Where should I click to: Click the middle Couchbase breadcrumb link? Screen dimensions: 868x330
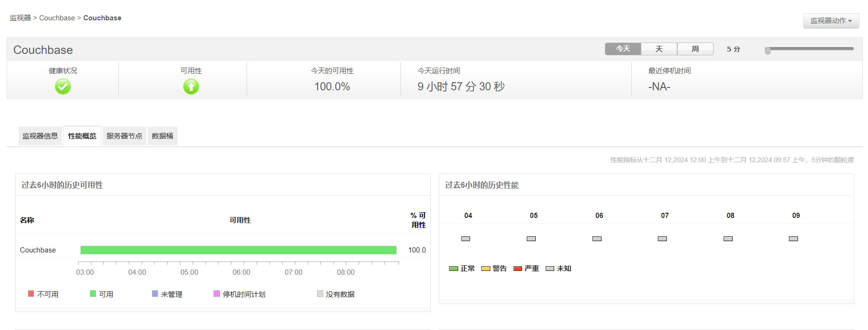point(57,18)
